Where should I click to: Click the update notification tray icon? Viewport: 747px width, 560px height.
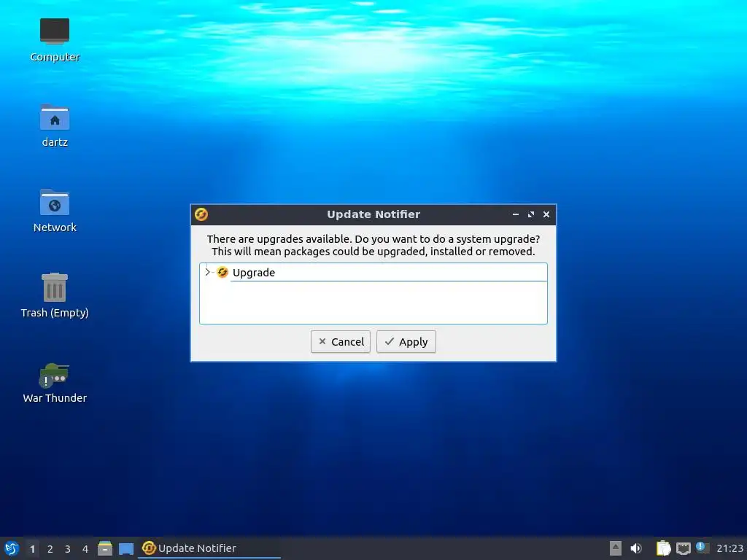click(703, 548)
